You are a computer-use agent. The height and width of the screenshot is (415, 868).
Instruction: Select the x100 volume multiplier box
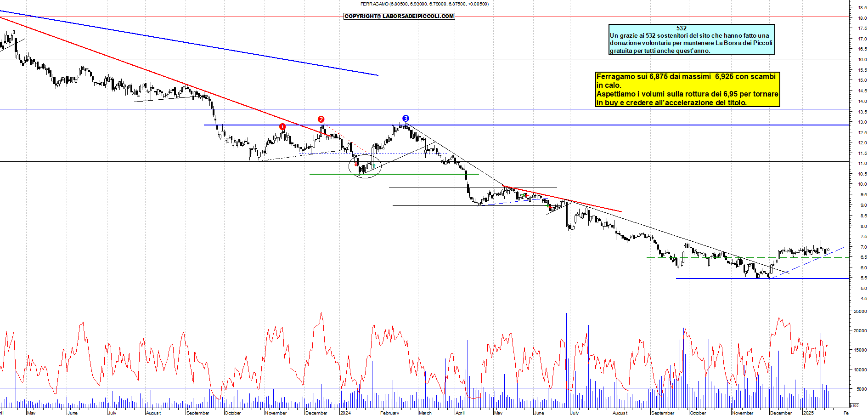click(x=854, y=405)
